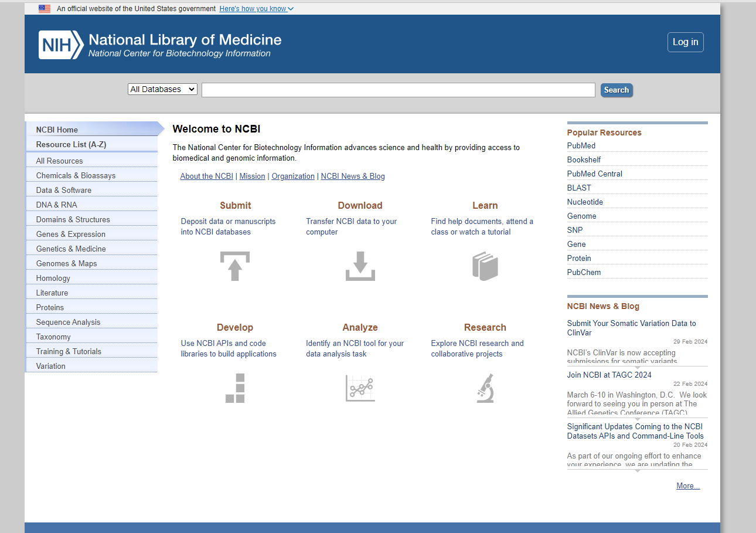Click the Learn heading link
Viewport: 756px width, 533px height.
click(x=485, y=205)
